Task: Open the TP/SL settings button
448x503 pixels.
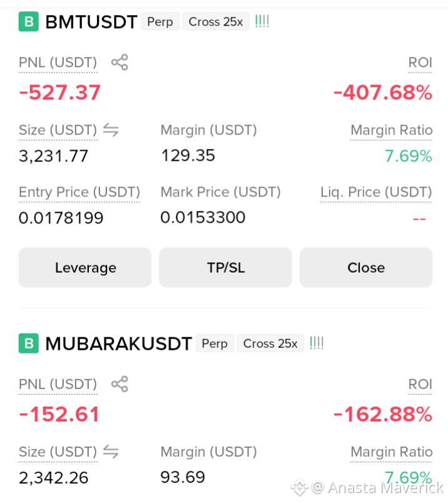Action: tap(226, 268)
